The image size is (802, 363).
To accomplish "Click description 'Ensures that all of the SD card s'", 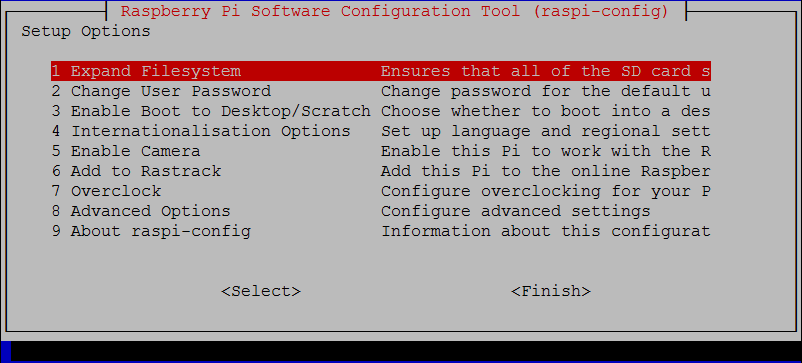I will (x=546, y=71).
